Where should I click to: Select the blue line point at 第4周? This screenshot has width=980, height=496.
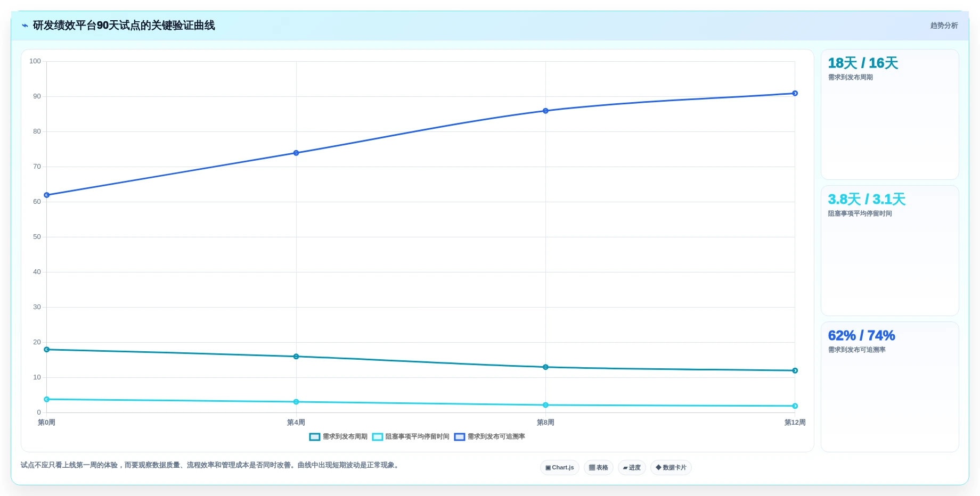[296, 153]
